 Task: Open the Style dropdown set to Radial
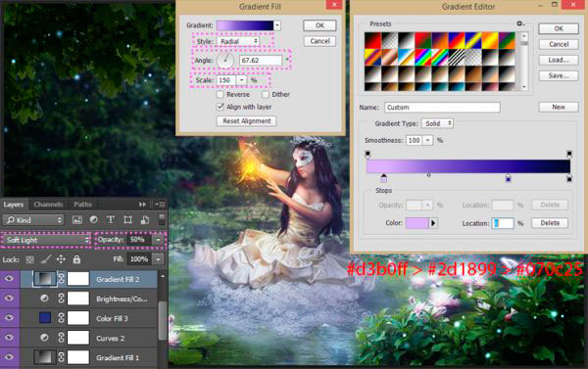coord(238,41)
